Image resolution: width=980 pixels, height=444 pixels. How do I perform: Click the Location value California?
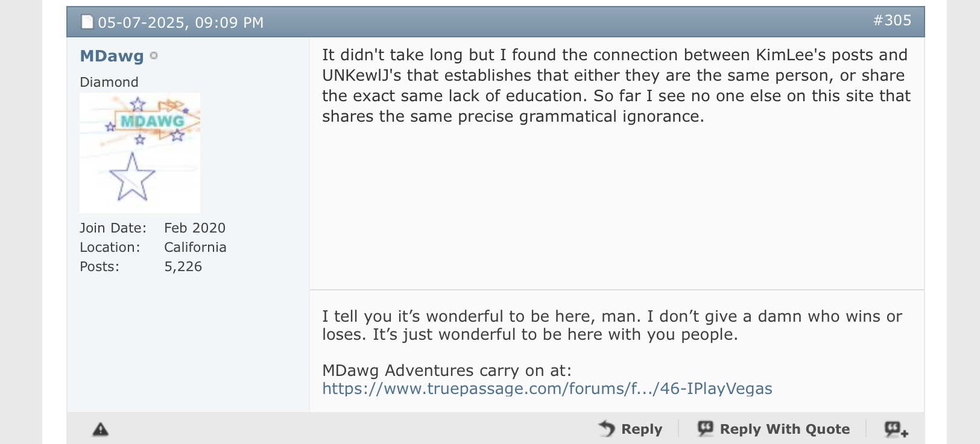tap(195, 248)
